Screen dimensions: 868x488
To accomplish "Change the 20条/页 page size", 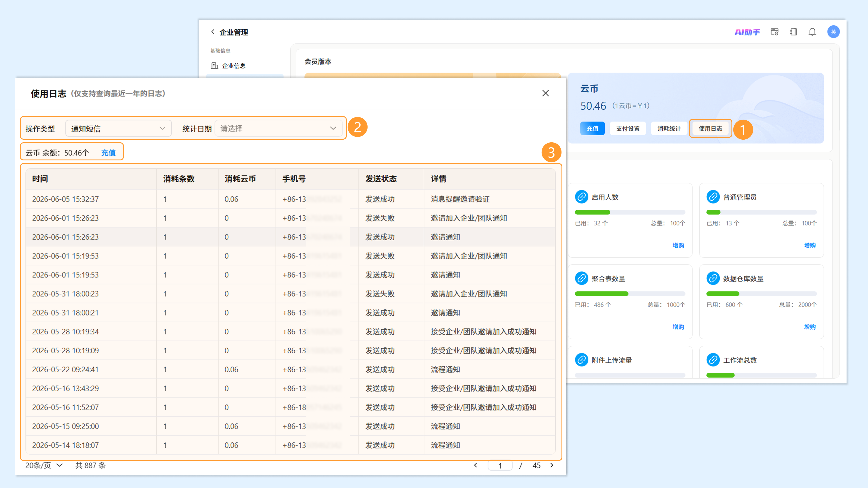I will point(44,465).
